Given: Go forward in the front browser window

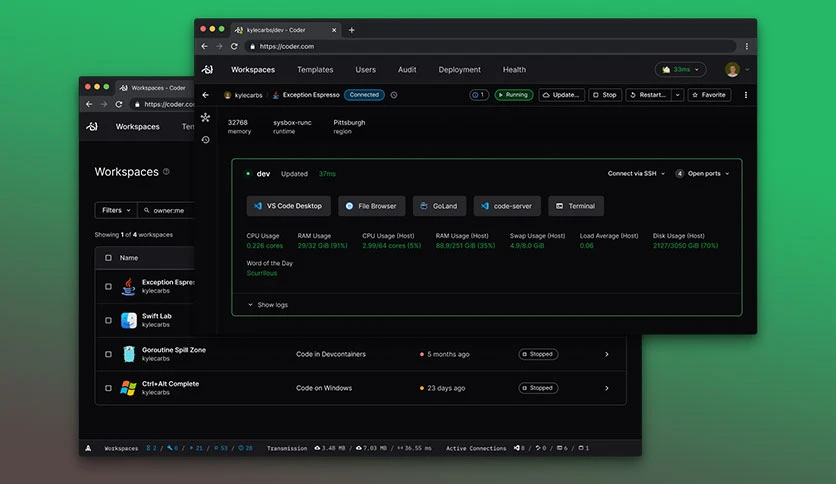Looking at the screenshot, I should (219, 46).
